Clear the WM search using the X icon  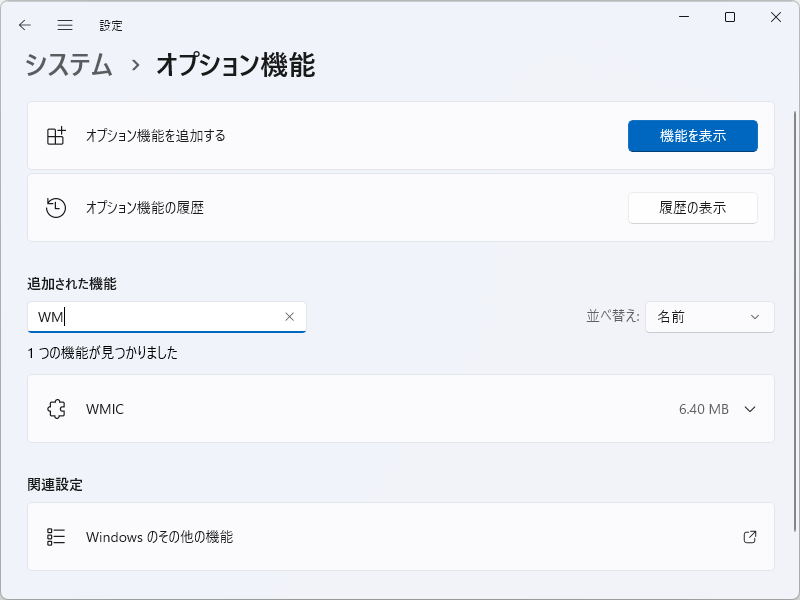coord(290,317)
